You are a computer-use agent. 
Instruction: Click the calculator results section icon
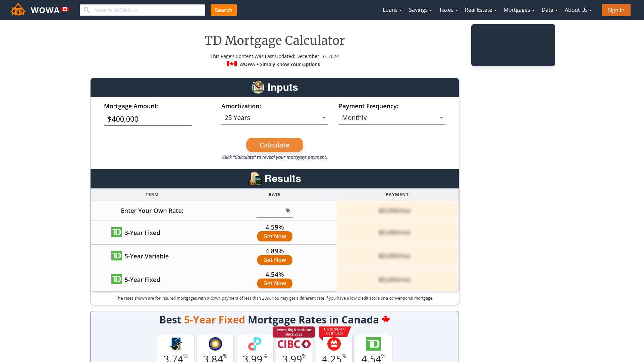[x=255, y=179]
